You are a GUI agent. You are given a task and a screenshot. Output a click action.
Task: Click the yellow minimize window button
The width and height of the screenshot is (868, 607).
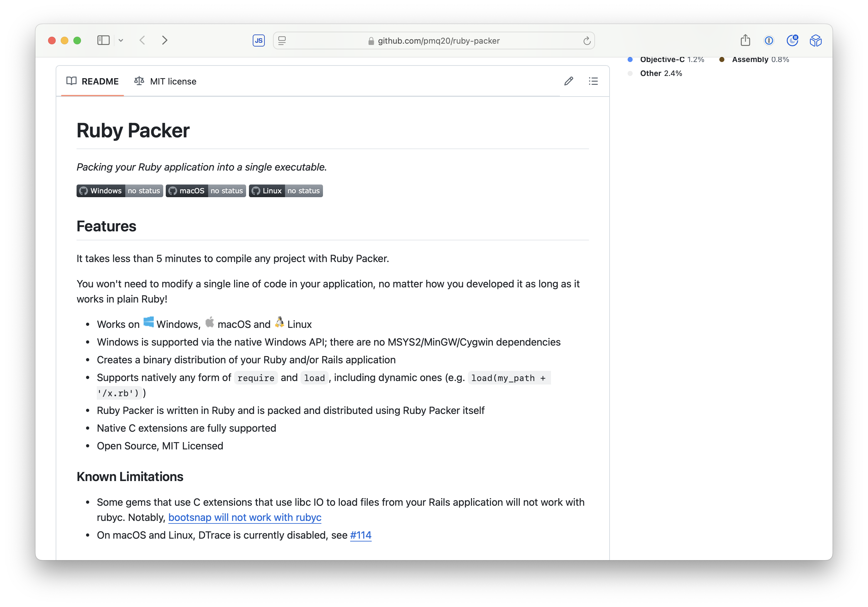(65, 41)
